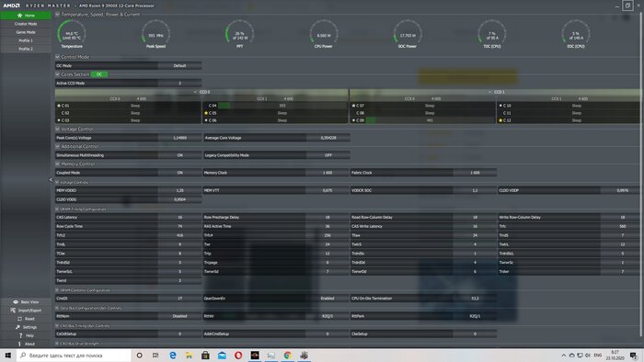The image size is (644, 362).
Task: Collapse the Control Mode section
Action: tap(57, 57)
